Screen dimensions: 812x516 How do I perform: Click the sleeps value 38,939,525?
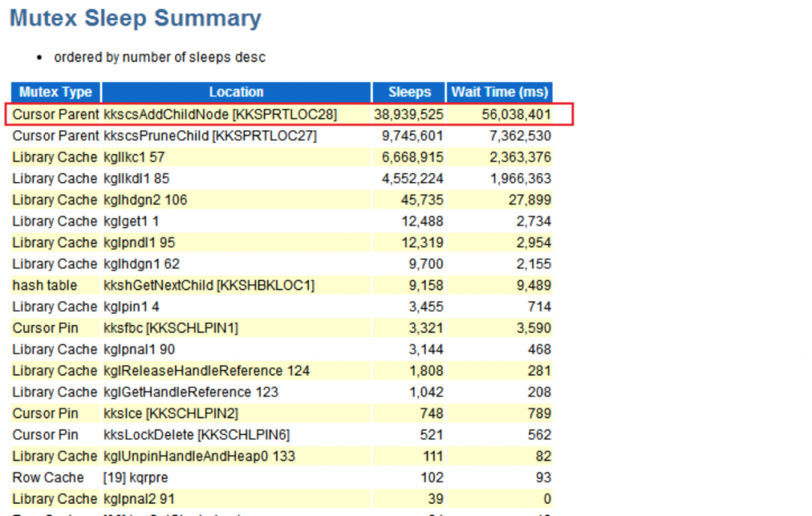(408, 114)
